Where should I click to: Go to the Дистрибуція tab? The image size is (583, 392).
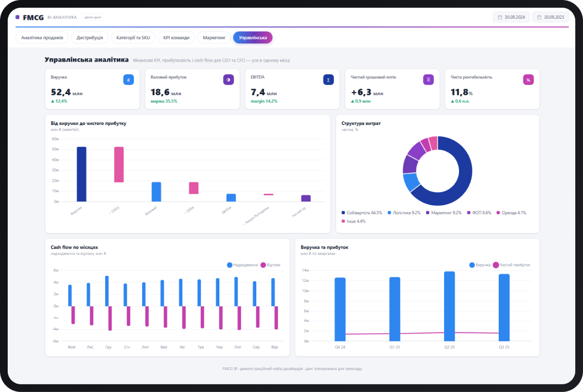(90, 37)
